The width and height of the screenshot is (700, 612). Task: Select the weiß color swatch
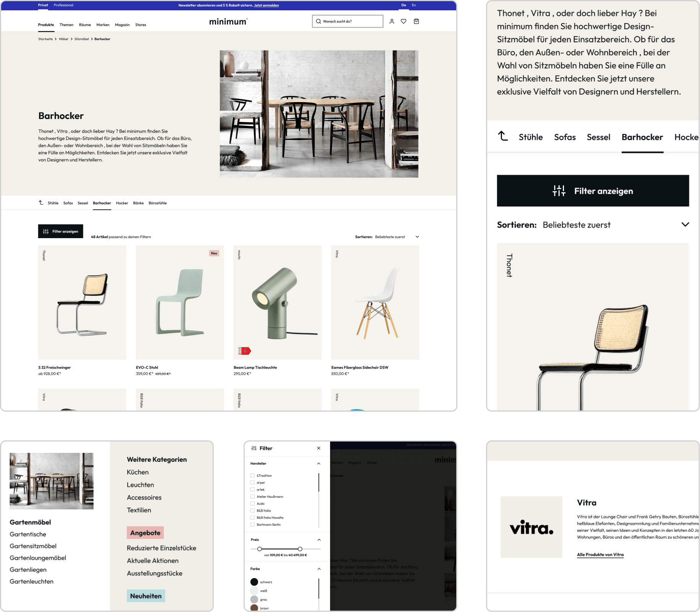254,591
